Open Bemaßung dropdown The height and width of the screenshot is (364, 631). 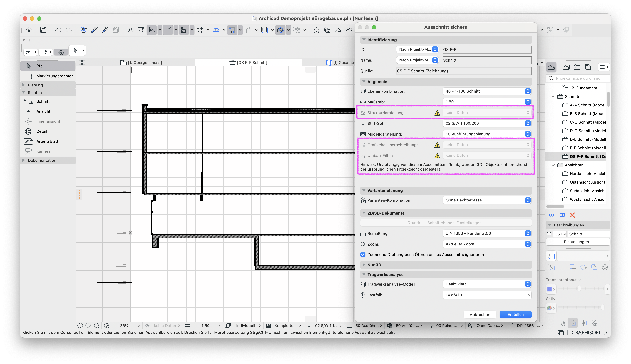click(x=487, y=233)
